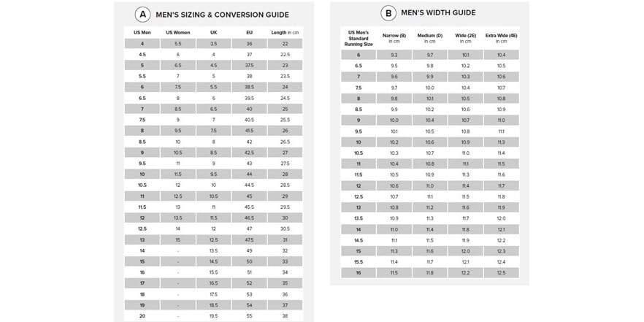Select the UK column header
644x322 pixels.
(213, 33)
